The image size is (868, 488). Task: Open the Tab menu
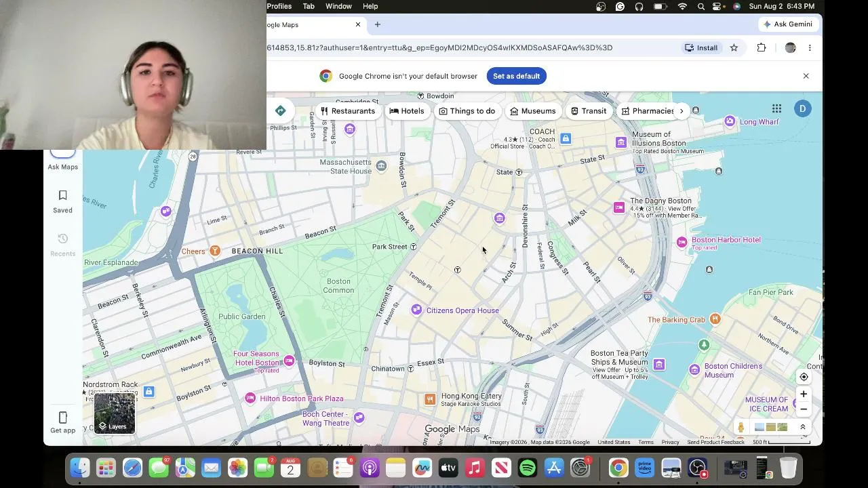tap(309, 6)
